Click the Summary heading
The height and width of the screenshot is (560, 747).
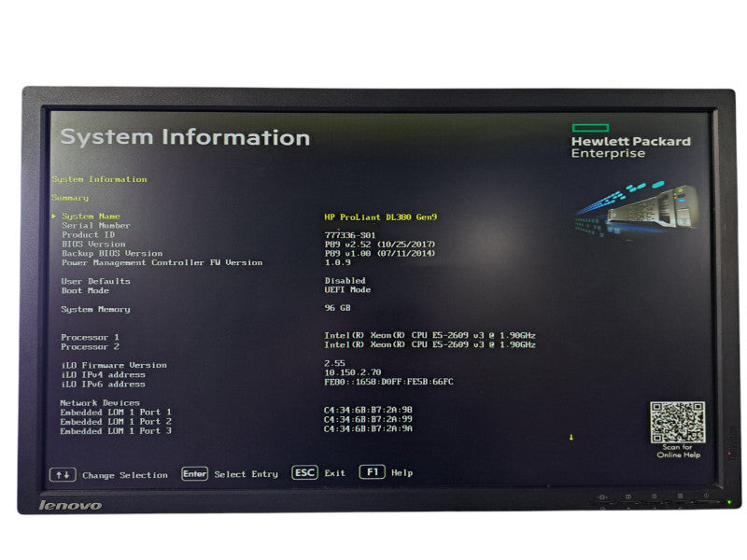(x=70, y=198)
